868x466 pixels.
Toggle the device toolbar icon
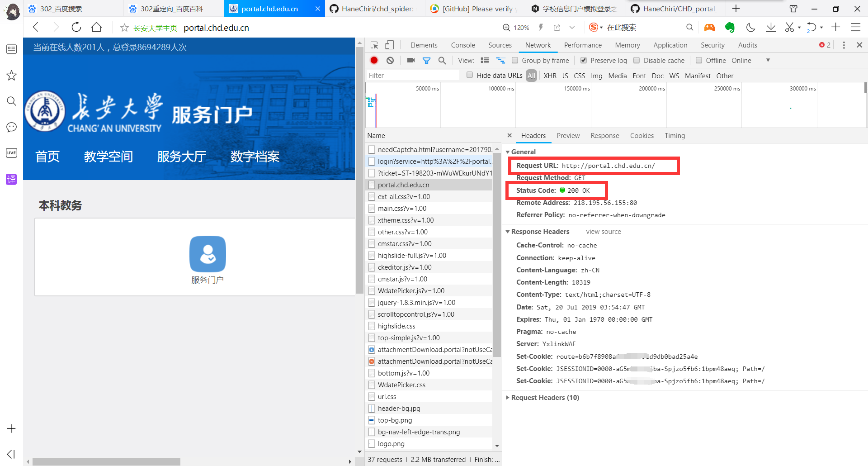389,45
